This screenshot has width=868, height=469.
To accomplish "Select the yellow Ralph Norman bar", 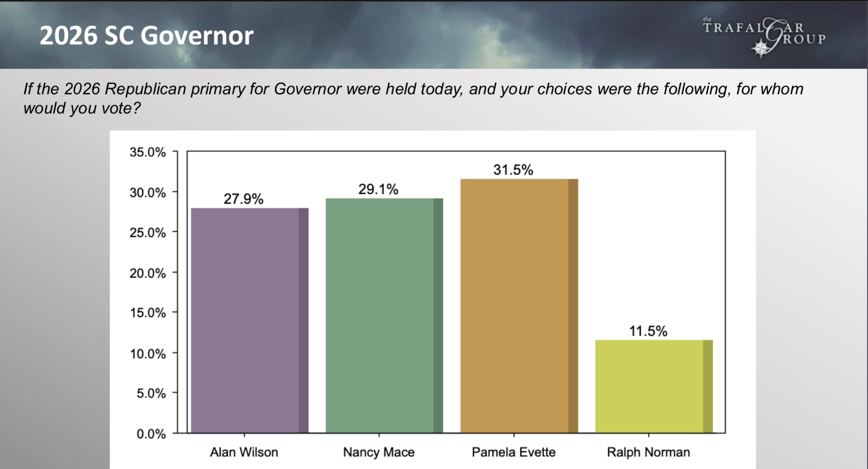I will [x=654, y=387].
